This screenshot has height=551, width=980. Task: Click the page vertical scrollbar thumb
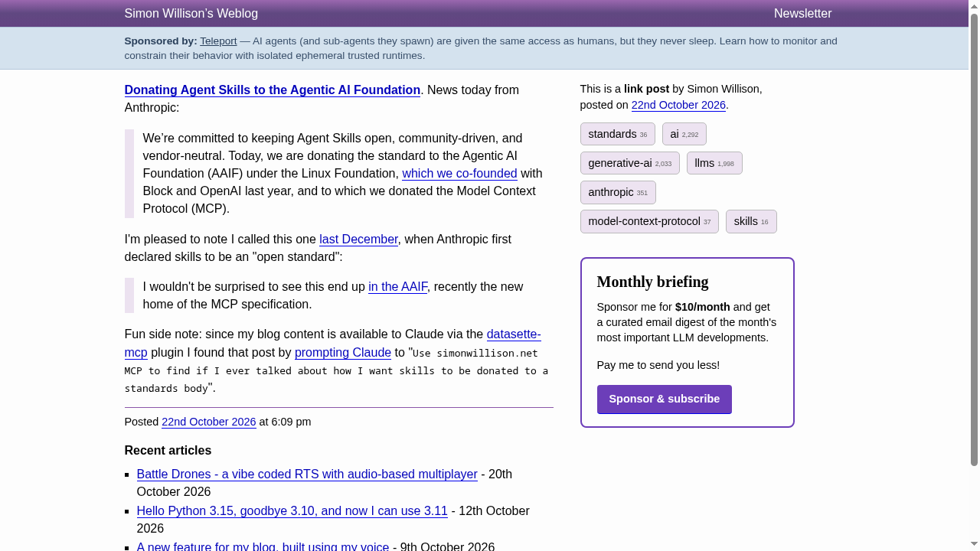[x=974, y=240]
